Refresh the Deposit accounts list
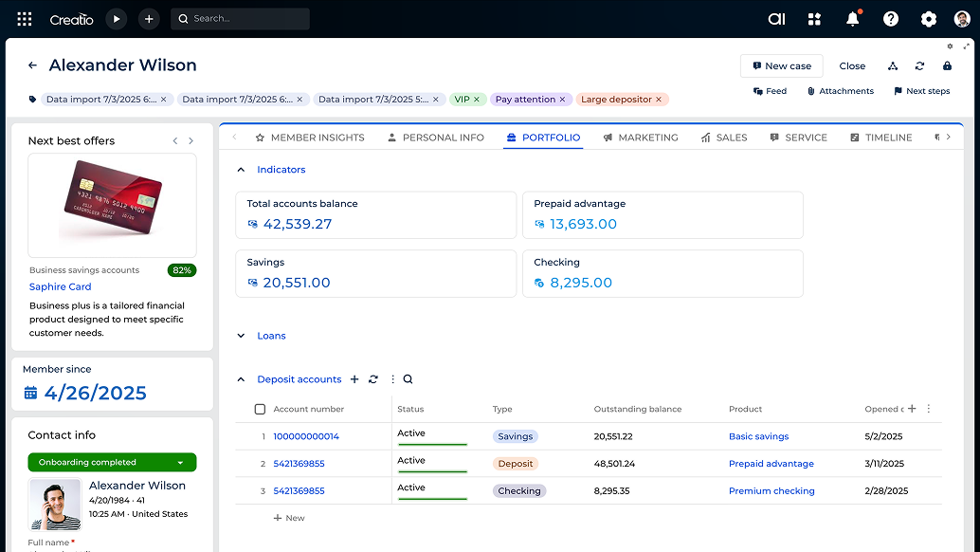Image resolution: width=980 pixels, height=552 pixels. click(x=373, y=379)
